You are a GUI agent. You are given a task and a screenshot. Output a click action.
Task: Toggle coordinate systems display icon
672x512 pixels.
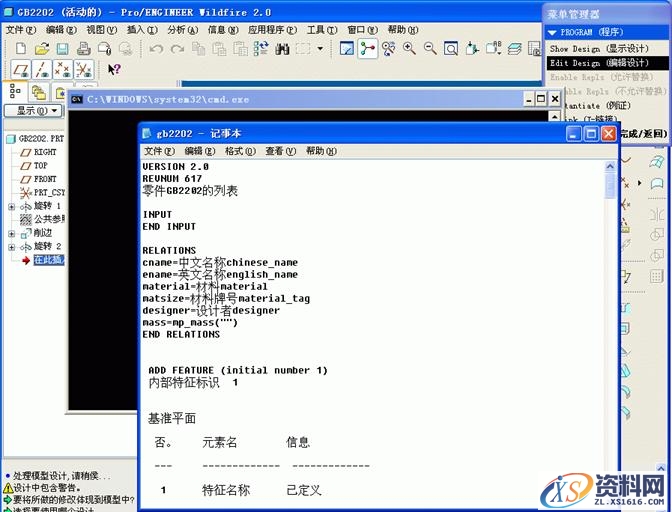pos(84,69)
